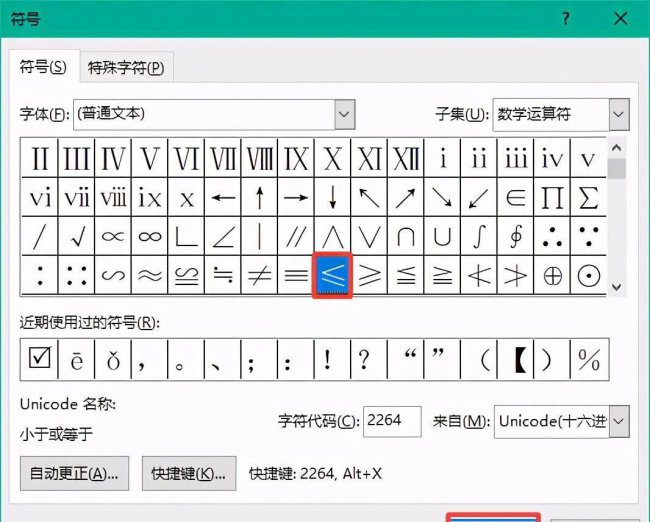Open the 来自 Unicode source dropdown
The width and height of the screenshot is (650, 522).
619,421
